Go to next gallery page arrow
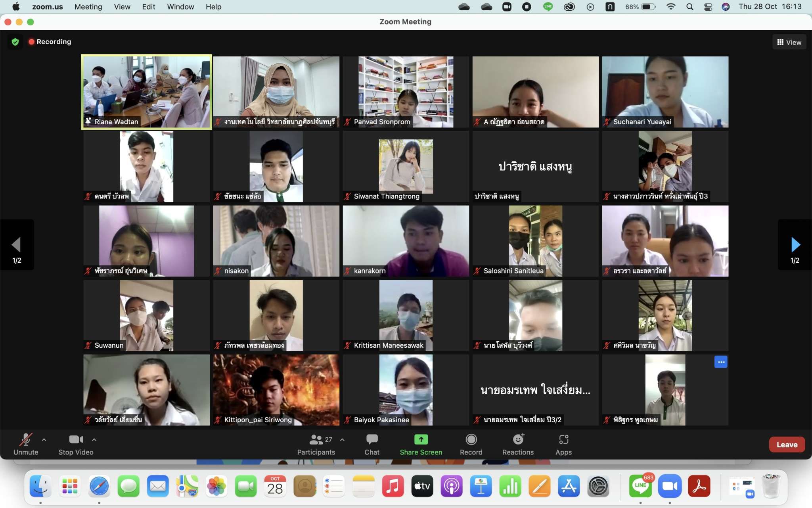812x508 pixels. [x=795, y=245]
